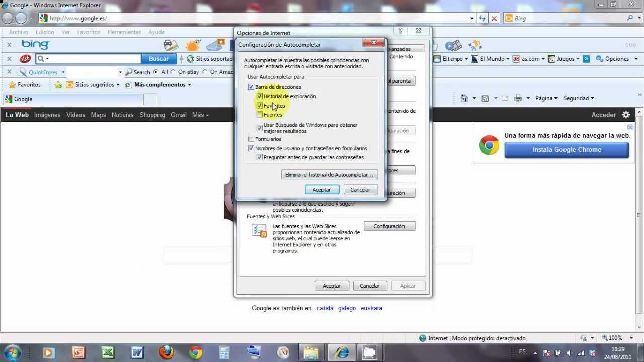Click the RSS feeds icon
This screenshot has height=362, width=644.
pyautogui.click(x=485, y=98)
